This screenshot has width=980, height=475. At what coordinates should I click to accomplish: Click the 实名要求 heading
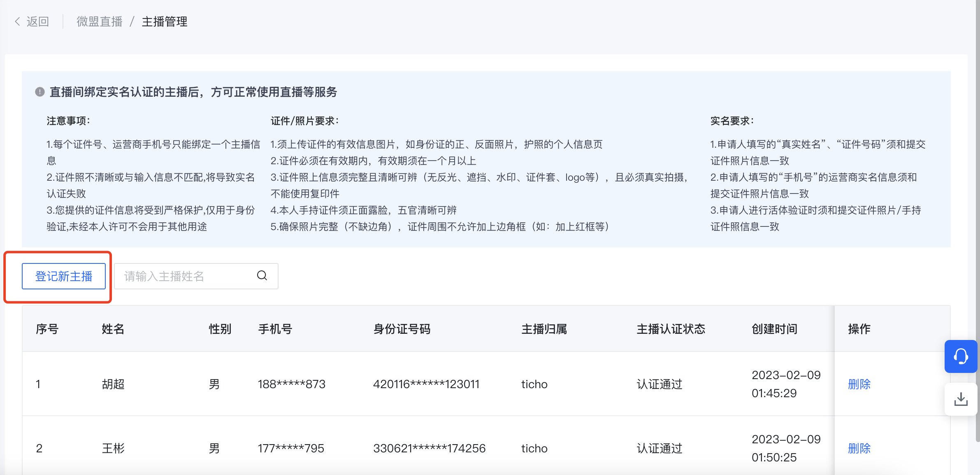pyautogui.click(x=732, y=121)
